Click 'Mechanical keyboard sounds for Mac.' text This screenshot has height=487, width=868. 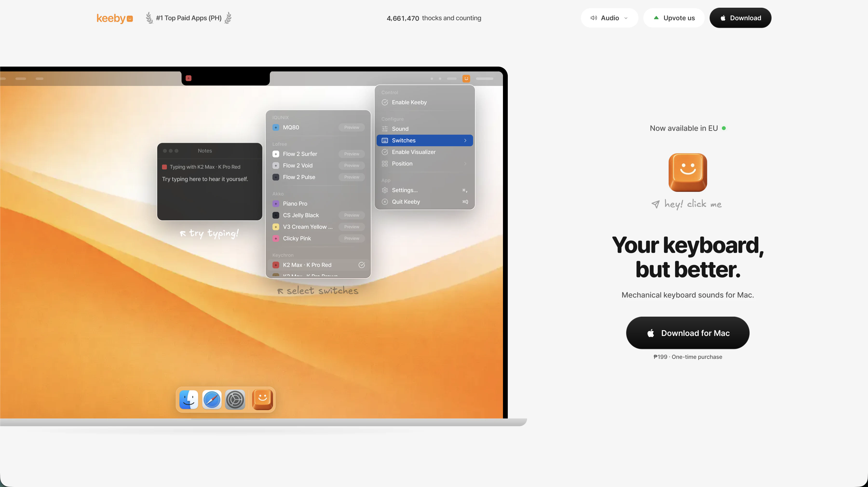coord(688,295)
